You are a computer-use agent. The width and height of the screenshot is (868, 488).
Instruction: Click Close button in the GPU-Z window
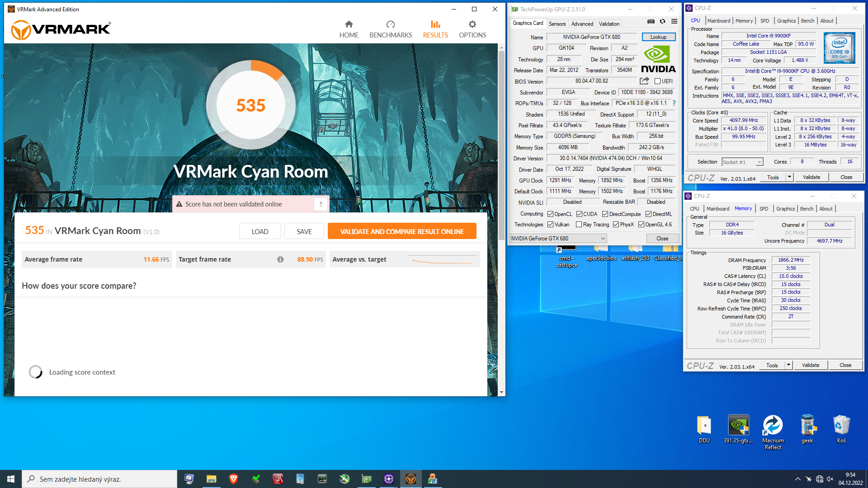[x=662, y=239]
